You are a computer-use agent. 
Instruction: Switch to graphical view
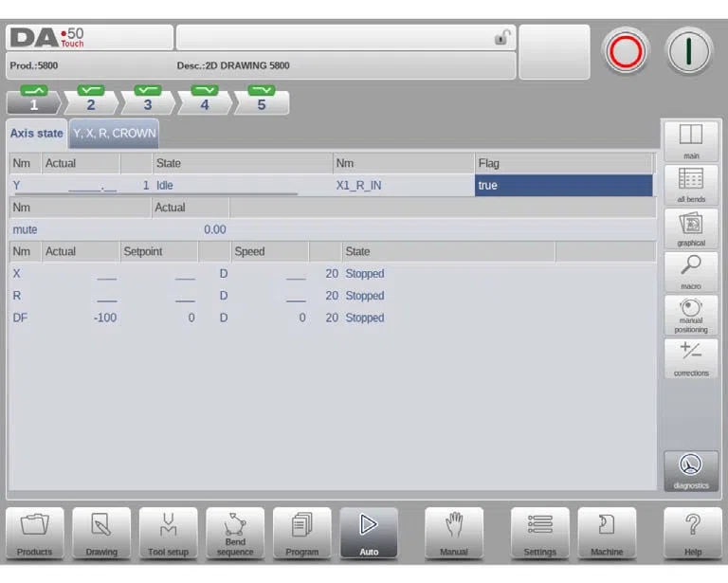[691, 228]
